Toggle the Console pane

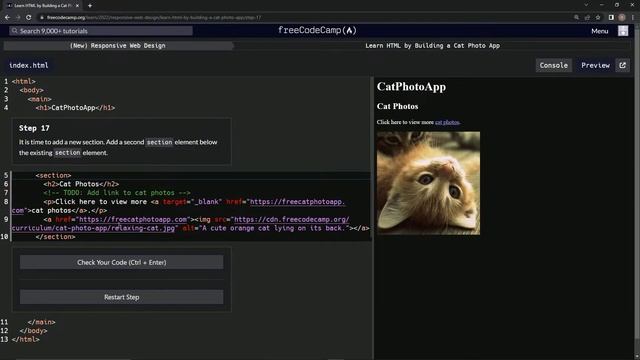tap(553, 65)
